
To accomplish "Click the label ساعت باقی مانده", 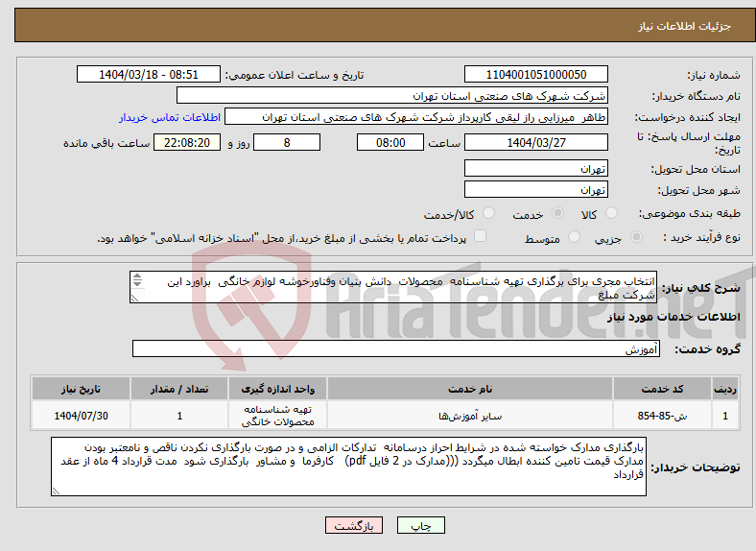I will tap(106, 143).
